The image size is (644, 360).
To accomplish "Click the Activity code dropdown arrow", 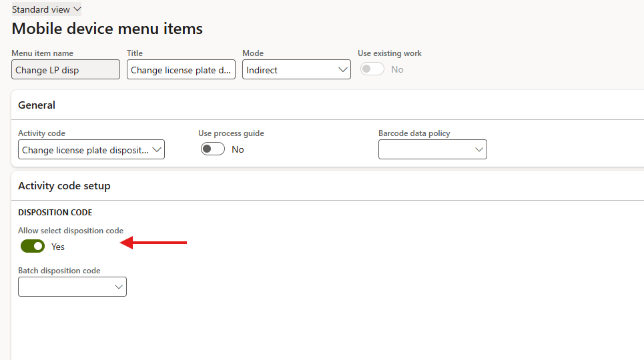I will (x=157, y=150).
